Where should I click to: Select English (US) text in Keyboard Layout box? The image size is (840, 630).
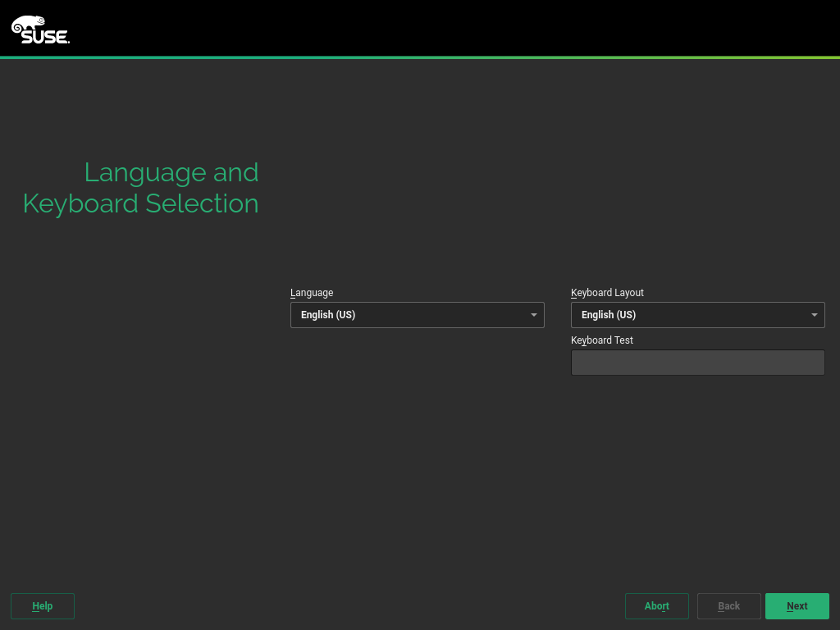click(x=609, y=315)
